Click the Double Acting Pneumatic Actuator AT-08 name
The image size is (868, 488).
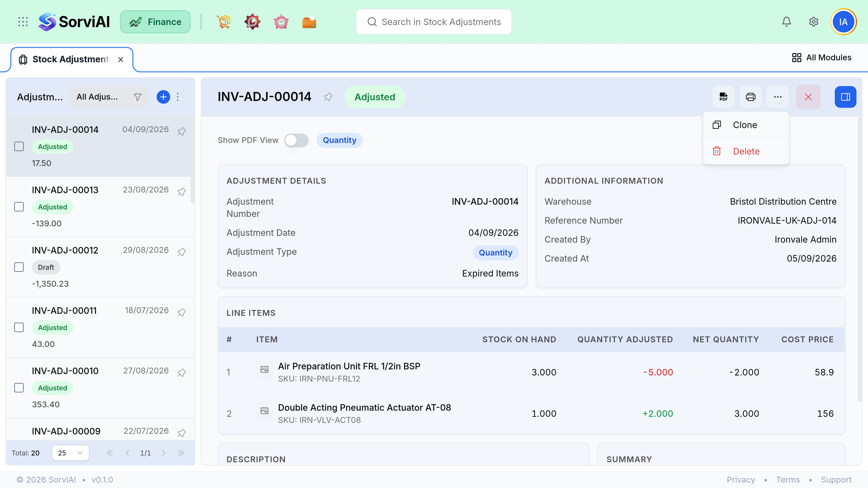(x=364, y=408)
